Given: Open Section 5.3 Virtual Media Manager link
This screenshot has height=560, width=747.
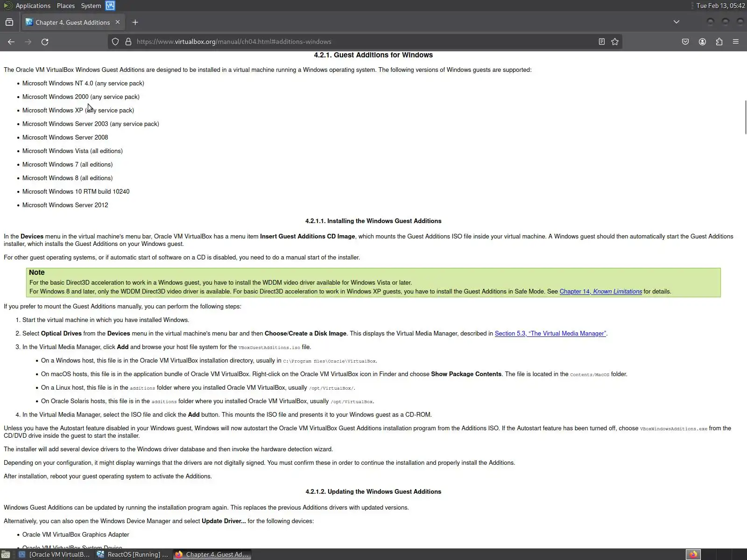Looking at the screenshot, I should (x=550, y=334).
